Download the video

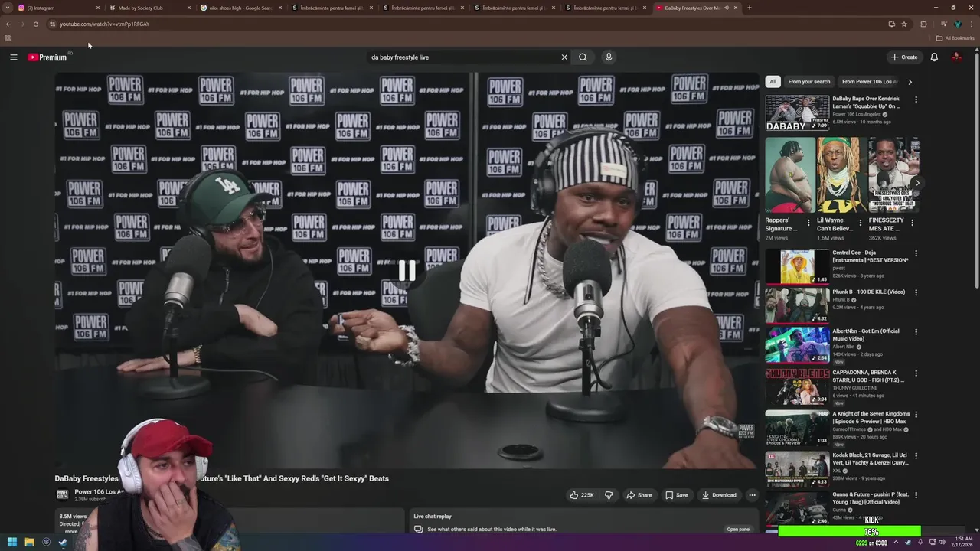[x=719, y=495]
